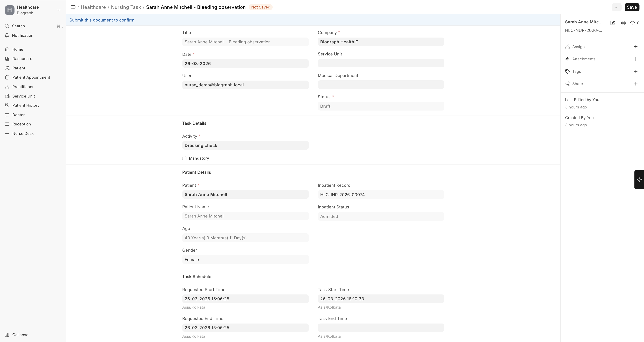Viewport: 644px width, 342px height.
Task: Click the edit pencil icon near document title
Action: [x=613, y=23]
